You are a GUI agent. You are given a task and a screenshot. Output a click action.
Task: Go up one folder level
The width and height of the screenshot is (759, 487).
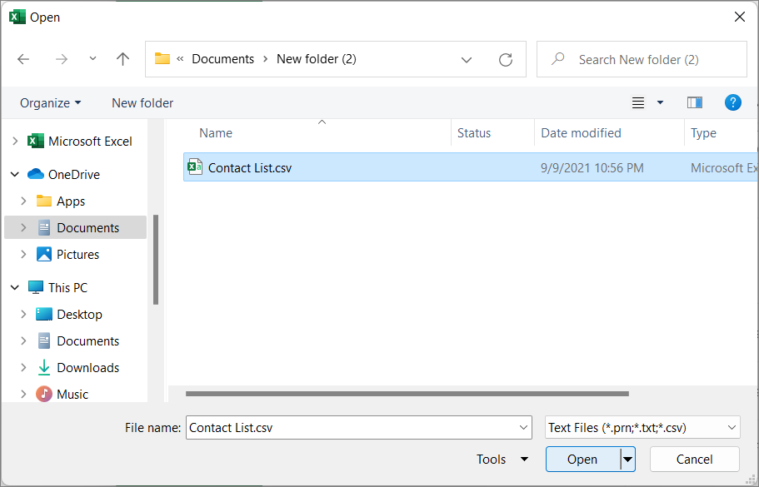coord(123,59)
